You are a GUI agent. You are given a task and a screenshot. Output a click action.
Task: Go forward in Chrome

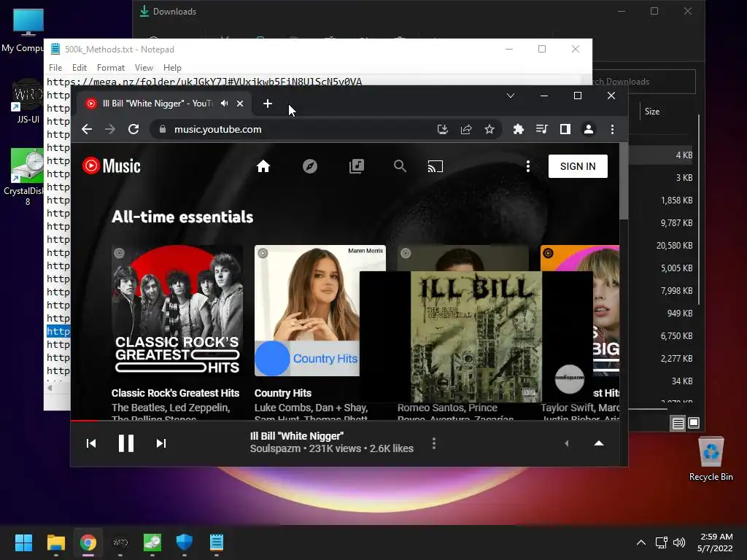point(110,129)
